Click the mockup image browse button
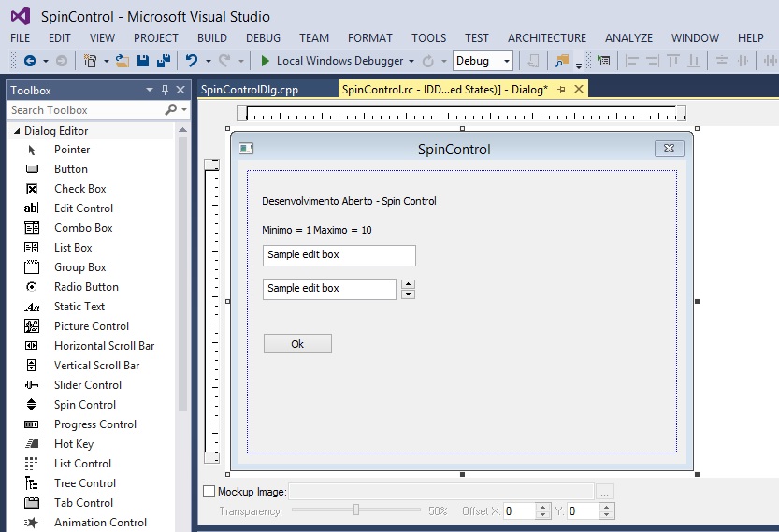Image resolution: width=779 pixels, height=532 pixels. [x=605, y=492]
